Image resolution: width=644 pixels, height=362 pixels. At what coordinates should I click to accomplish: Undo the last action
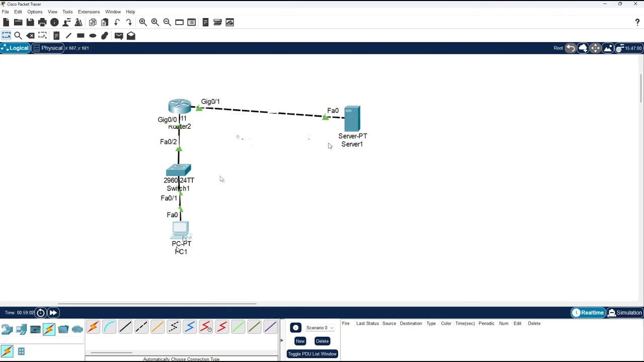point(117,22)
